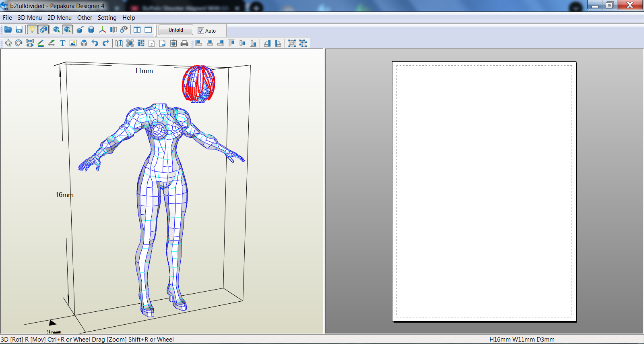644x344 pixels.
Task: Toggle the highlighted cube-with-cursor 3D selection tool
Action: tap(67, 30)
